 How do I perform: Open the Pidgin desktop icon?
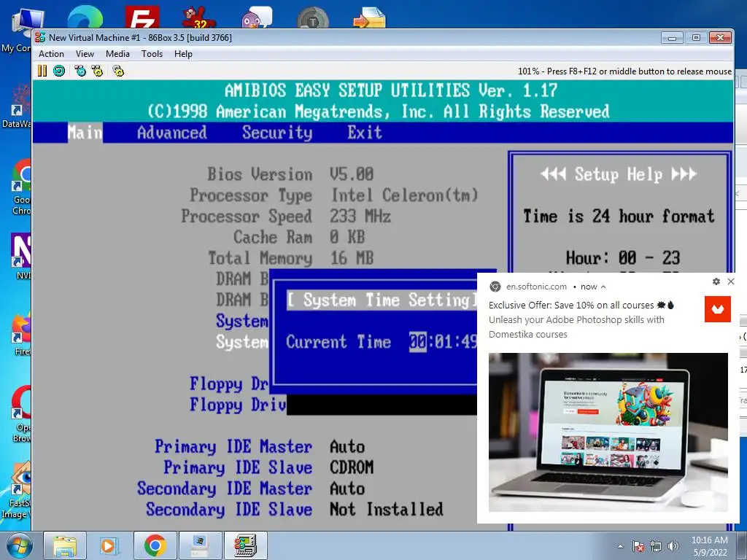point(257,17)
